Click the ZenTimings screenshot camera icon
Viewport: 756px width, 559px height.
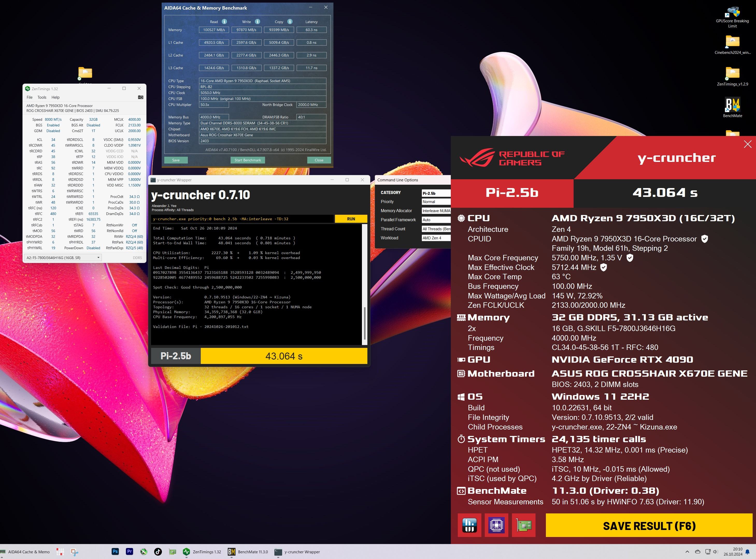pos(140,97)
